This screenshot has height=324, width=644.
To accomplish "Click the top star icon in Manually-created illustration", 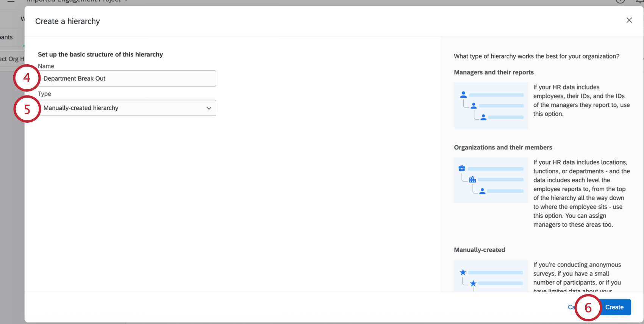I will click(x=463, y=273).
